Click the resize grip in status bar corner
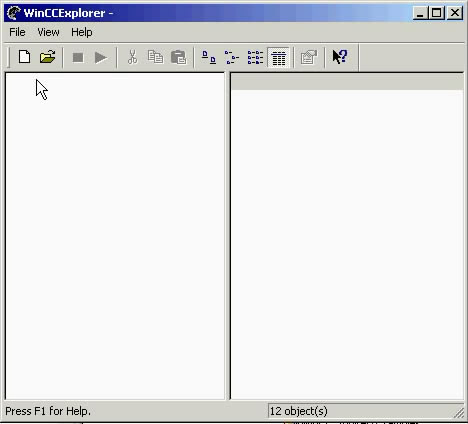Screen dimensions: 468x424 pos(459,413)
